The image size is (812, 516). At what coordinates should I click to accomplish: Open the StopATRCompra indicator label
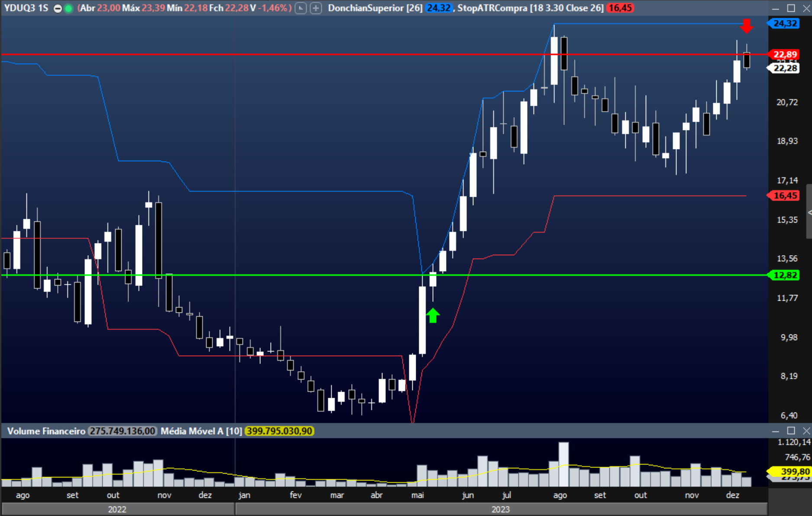coord(530,8)
